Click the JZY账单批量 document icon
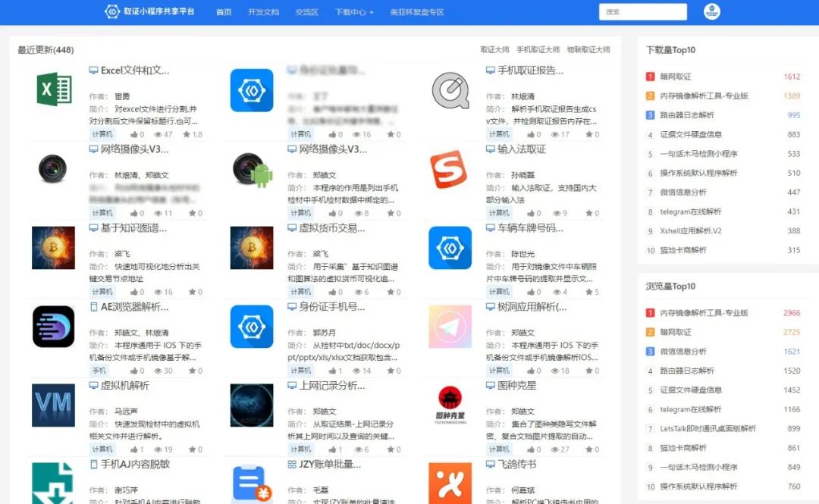 coord(252,484)
